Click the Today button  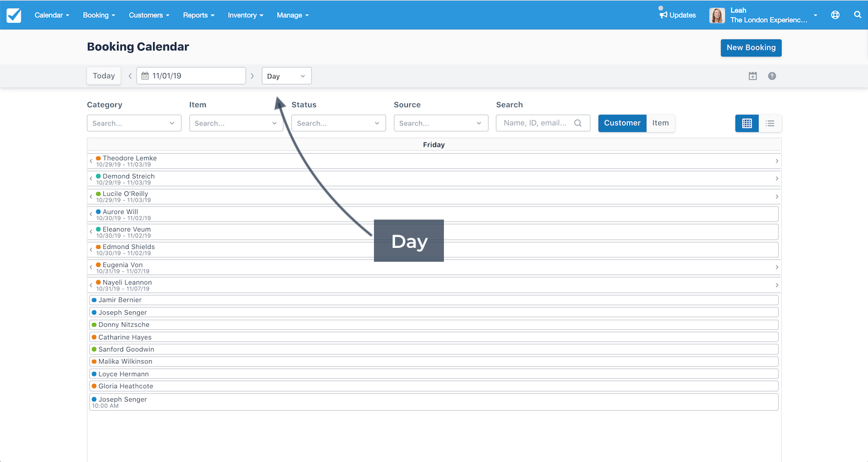pyautogui.click(x=104, y=76)
